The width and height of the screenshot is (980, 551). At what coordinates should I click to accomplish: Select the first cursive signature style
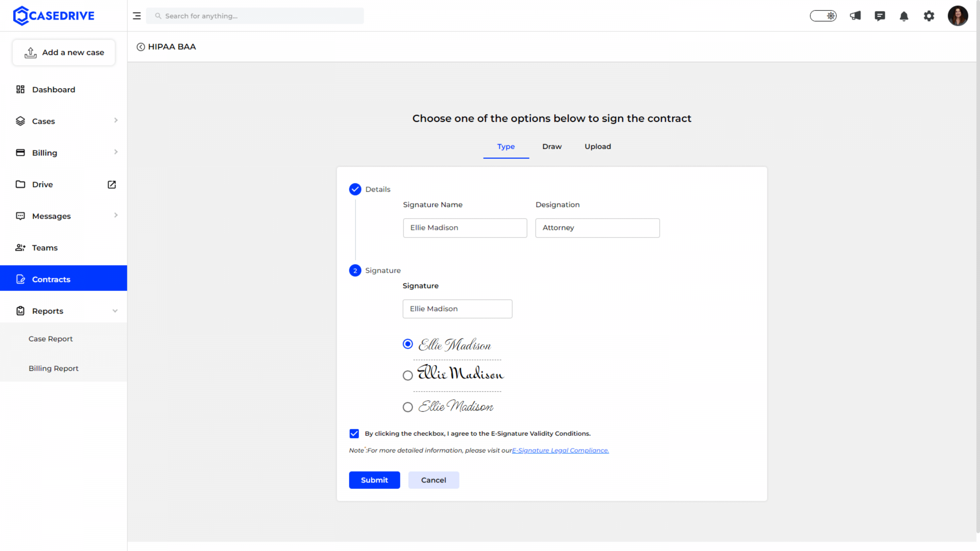(x=407, y=344)
